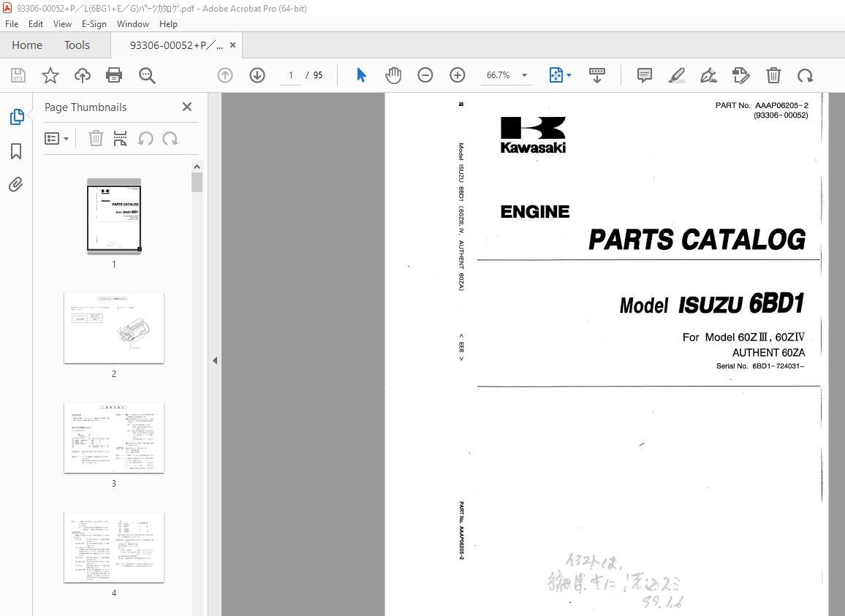Rotate thumbnails clockwise in panel
This screenshot has width=845, height=616.
(170, 139)
